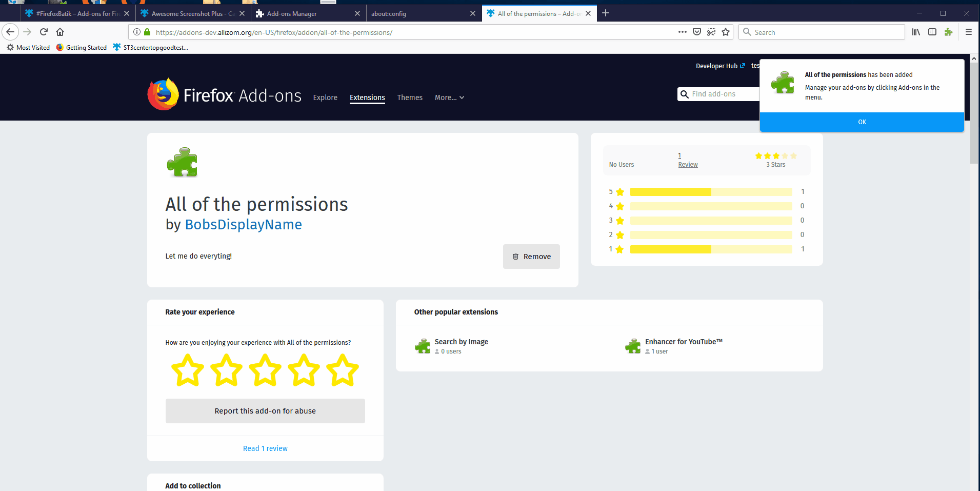Remove the All of the permissions add-on

(x=531, y=257)
